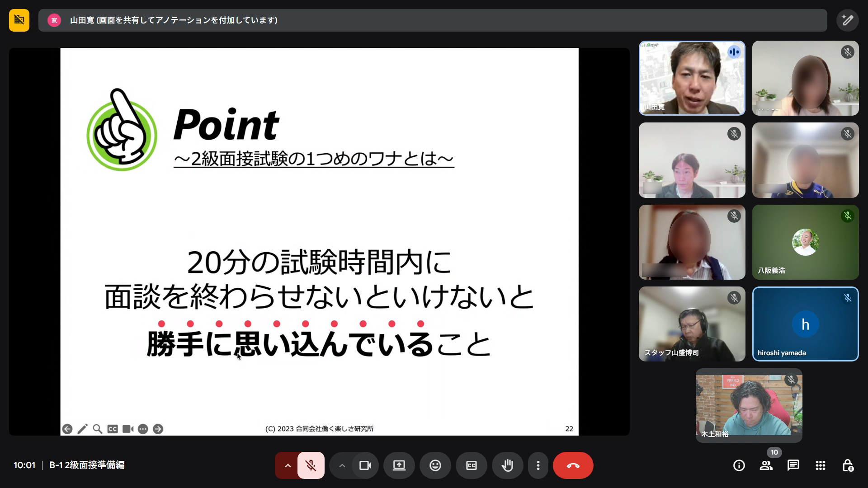
Task: Raise your hand with the hand icon
Action: pos(507,465)
